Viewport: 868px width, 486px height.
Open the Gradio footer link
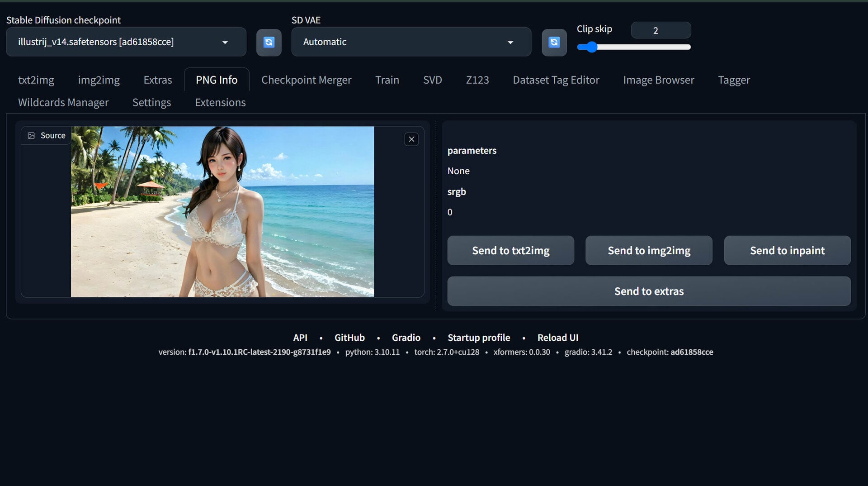406,338
